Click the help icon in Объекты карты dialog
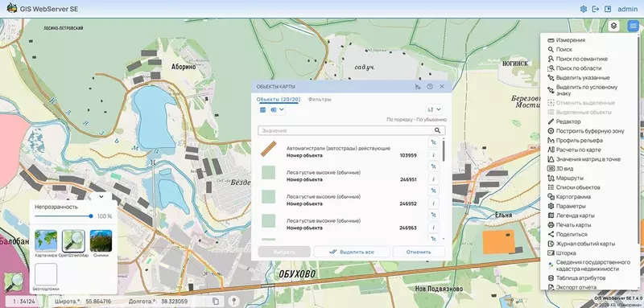This screenshot has height=308, width=644. 430,87
